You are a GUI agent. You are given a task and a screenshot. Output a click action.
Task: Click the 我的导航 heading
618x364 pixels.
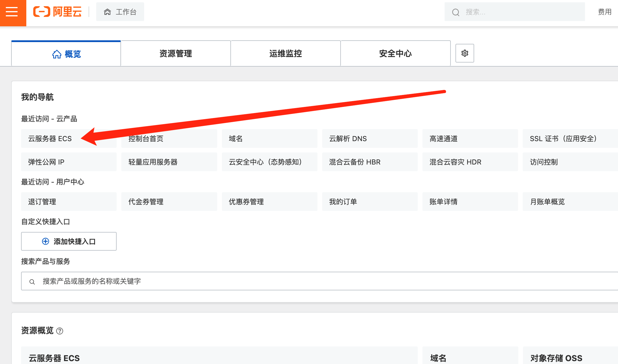[37, 97]
